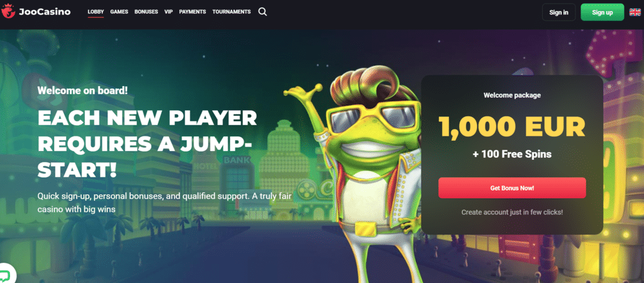This screenshot has height=283, width=644.
Task: Click the JooCasino crown logo icon
Action: 8,12
